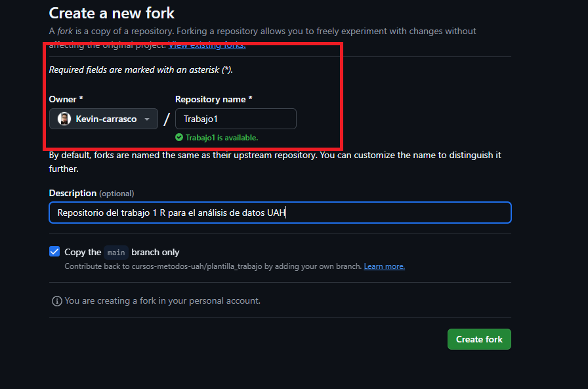Toggle the copy main branch only checkbox
Screen dimensions: 588x389
pos(54,252)
